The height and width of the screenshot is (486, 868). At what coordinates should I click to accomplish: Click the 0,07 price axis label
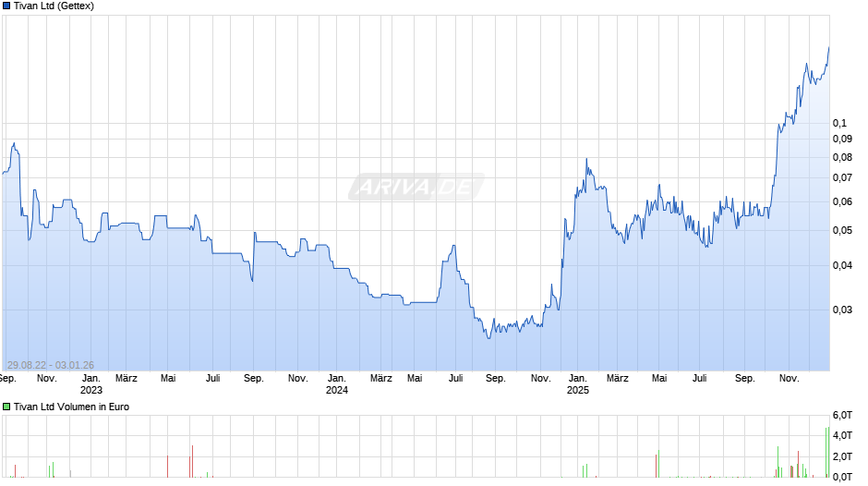[x=842, y=178]
